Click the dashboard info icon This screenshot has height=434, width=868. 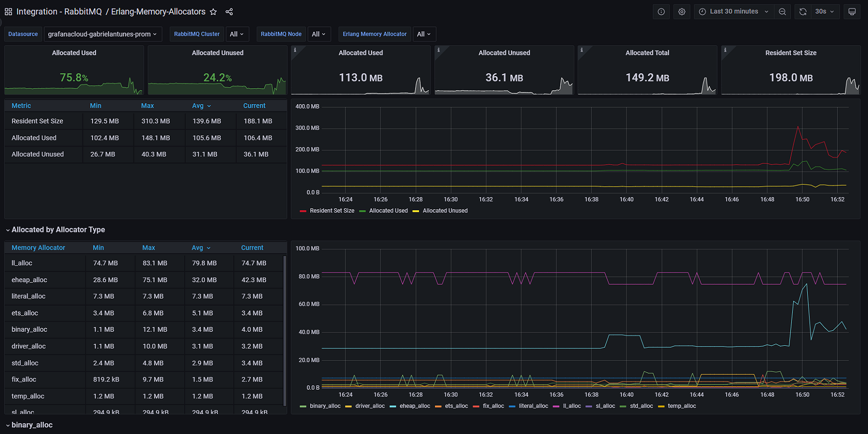pos(661,11)
